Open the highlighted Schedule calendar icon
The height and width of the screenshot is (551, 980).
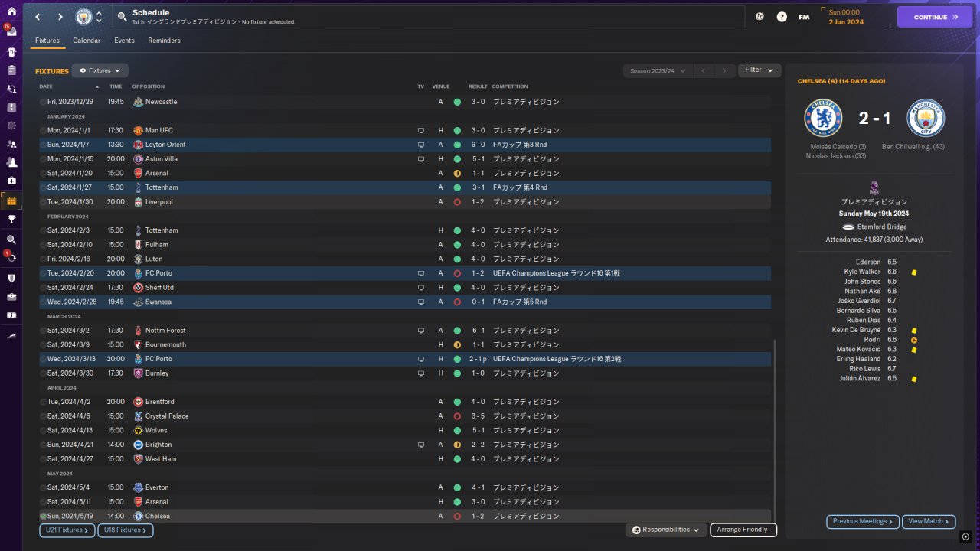tap(11, 201)
